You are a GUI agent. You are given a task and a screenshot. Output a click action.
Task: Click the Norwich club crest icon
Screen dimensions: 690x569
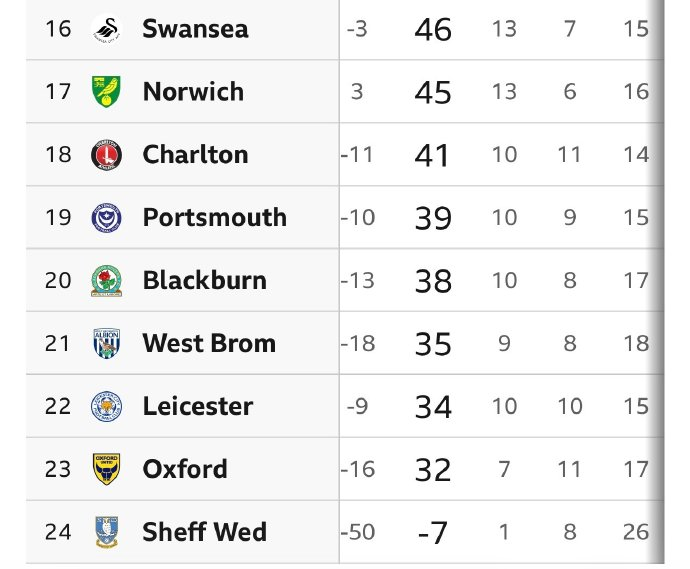tap(105, 91)
